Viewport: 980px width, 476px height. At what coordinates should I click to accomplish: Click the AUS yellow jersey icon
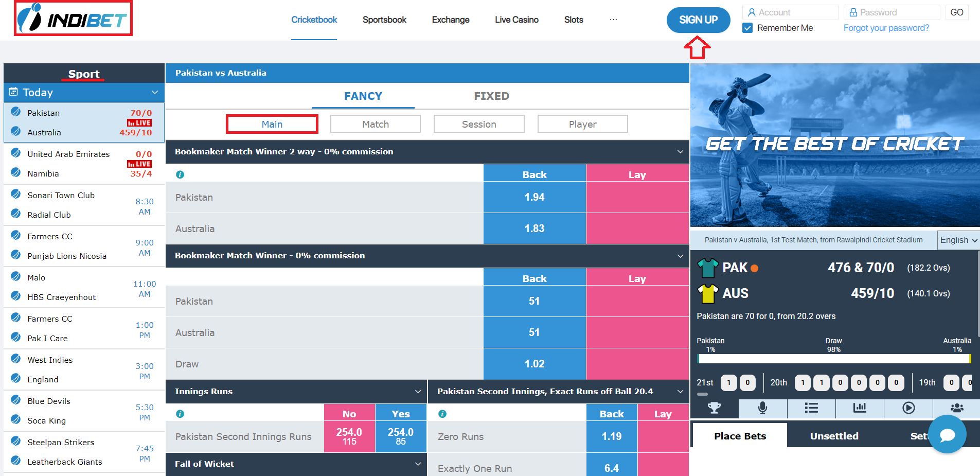708,293
